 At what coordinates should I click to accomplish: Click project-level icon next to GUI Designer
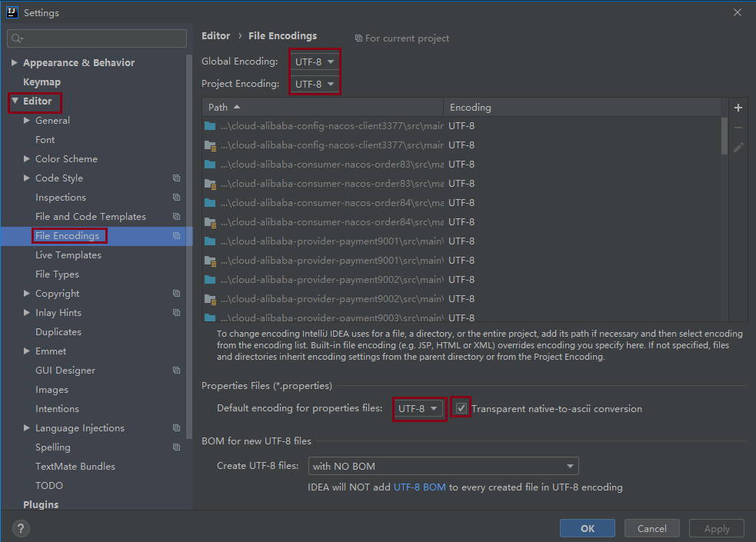coord(176,371)
